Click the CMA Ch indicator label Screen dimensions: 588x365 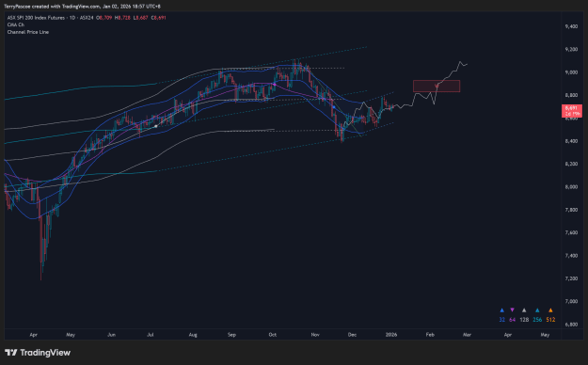pos(16,24)
